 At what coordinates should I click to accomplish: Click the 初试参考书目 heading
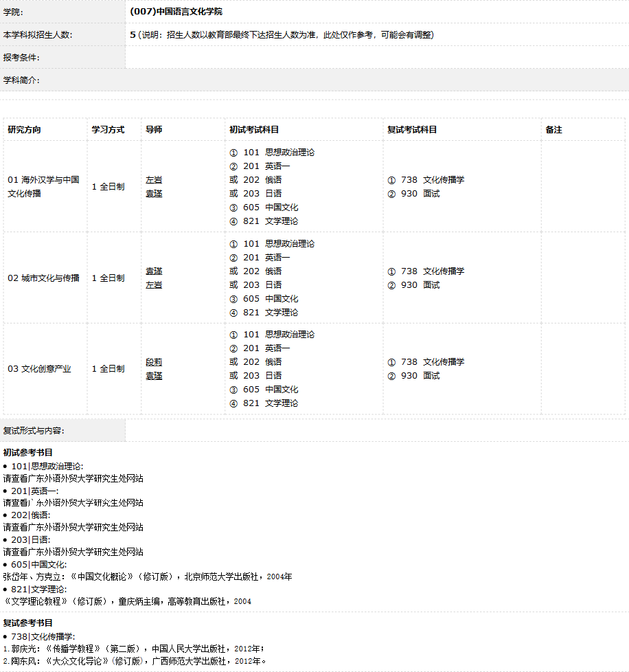(x=28, y=453)
